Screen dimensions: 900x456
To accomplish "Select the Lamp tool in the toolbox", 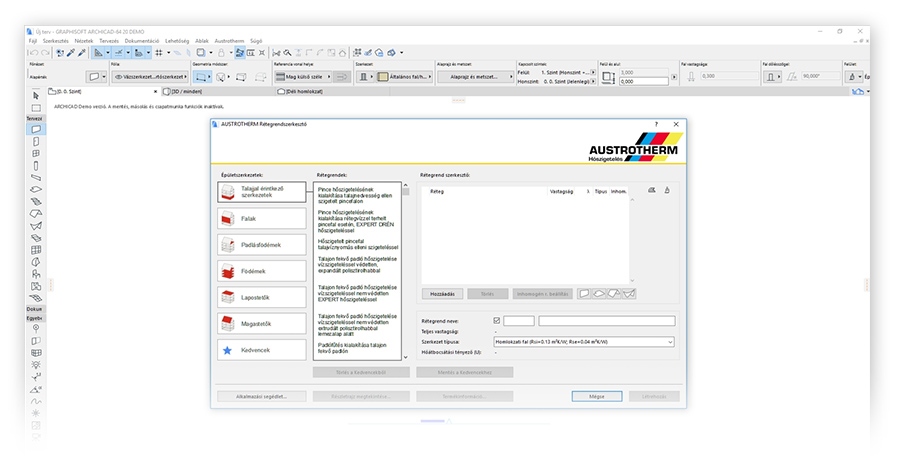I will point(36,365).
